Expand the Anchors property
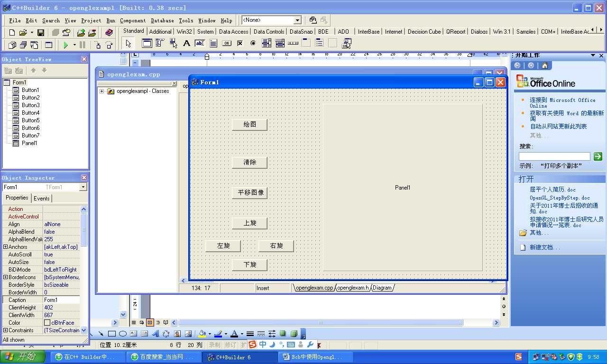This screenshot has width=607, height=364. pyautogui.click(x=5, y=247)
